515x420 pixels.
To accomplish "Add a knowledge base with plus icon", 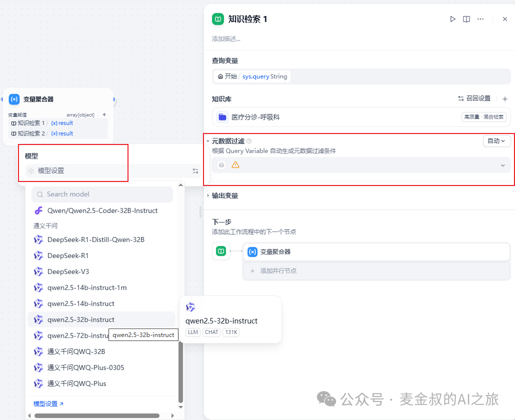I will (x=505, y=98).
